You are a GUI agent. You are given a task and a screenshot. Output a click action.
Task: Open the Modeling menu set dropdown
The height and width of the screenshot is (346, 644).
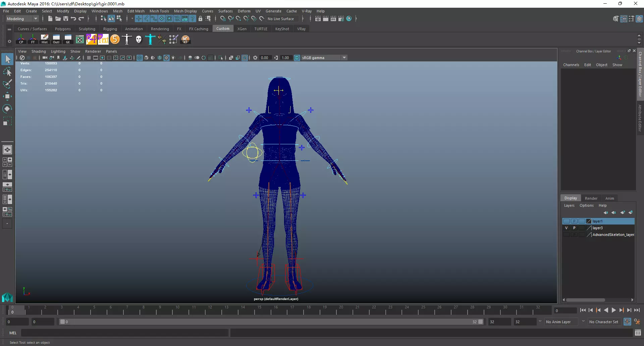tap(22, 19)
